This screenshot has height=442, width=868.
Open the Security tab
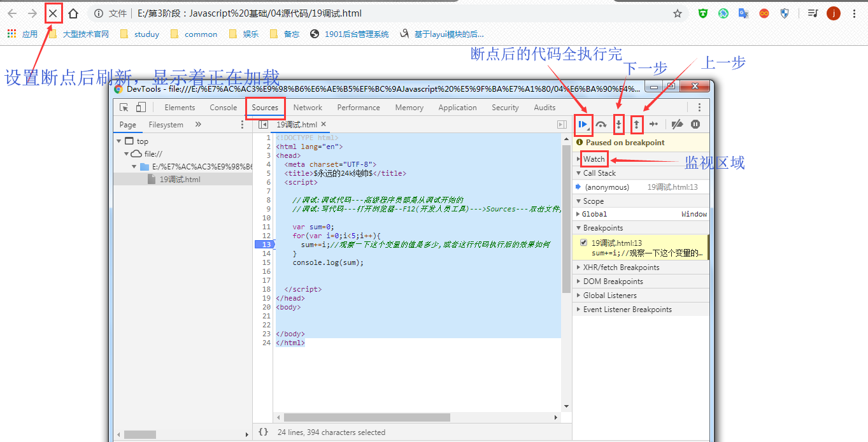505,108
